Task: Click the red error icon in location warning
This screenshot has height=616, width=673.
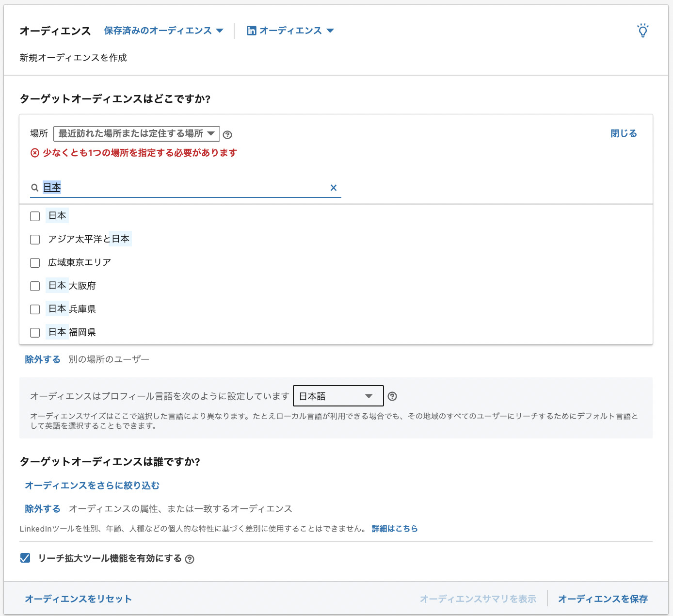Action: pyautogui.click(x=35, y=153)
